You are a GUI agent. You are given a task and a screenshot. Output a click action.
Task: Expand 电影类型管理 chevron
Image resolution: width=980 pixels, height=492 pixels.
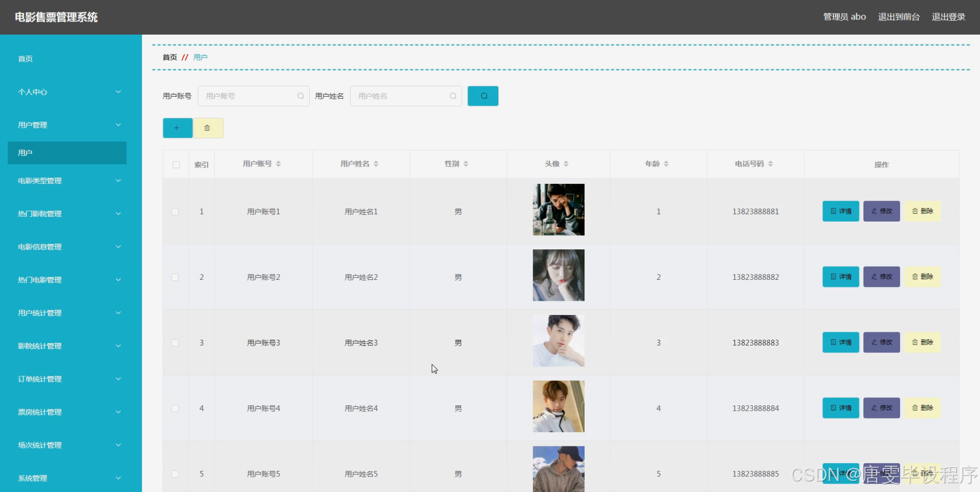coord(118,181)
